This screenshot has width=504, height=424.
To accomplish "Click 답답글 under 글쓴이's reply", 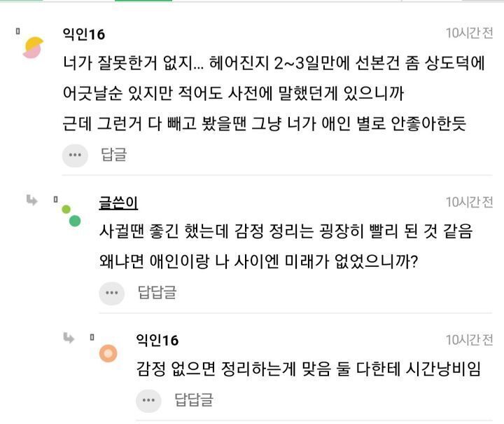I will (157, 293).
